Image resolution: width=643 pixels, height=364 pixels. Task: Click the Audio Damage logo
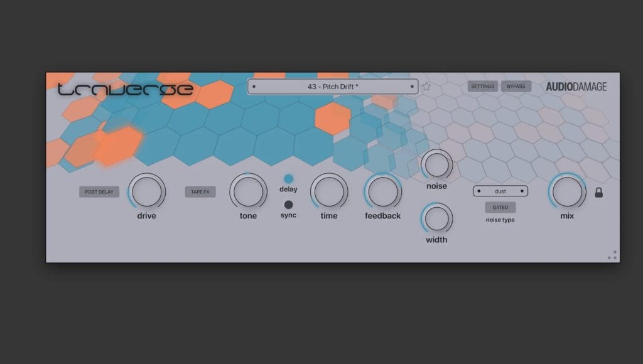576,87
